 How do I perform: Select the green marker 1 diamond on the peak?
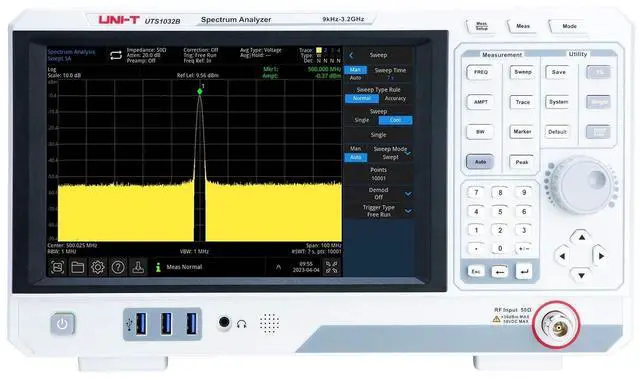(x=200, y=91)
